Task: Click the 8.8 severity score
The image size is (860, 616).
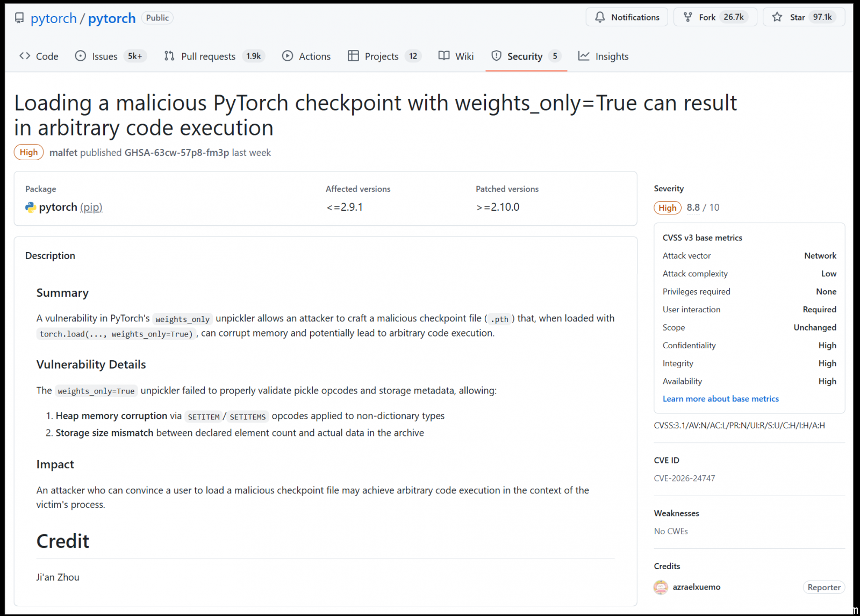Action: (693, 207)
